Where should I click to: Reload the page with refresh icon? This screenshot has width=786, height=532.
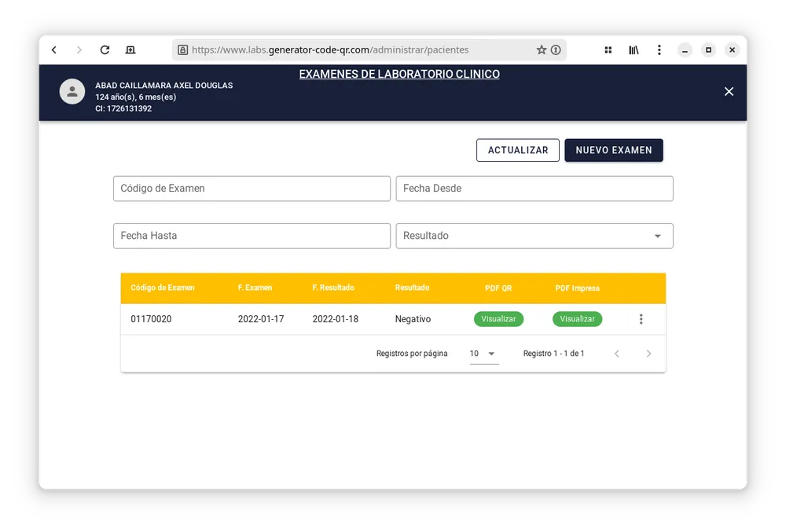click(105, 50)
